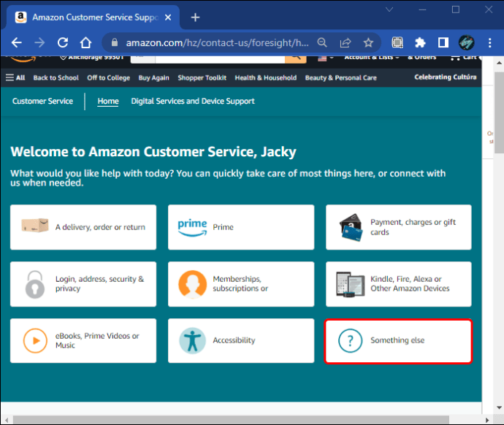This screenshot has width=504, height=425.
Task: Go back using the browser back arrow
Action: [x=17, y=42]
